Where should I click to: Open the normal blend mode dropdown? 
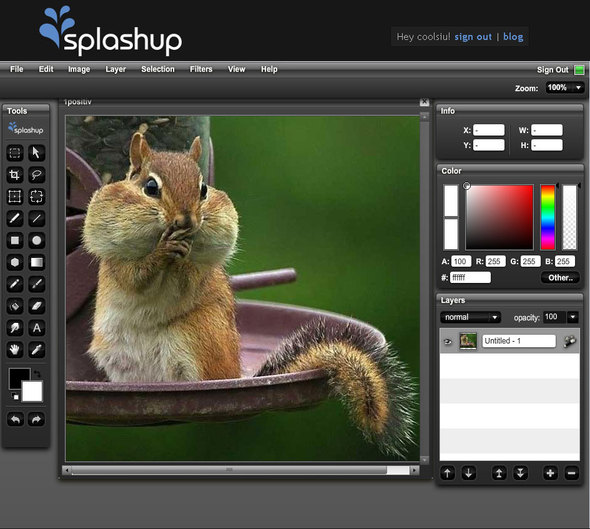pos(470,317)
